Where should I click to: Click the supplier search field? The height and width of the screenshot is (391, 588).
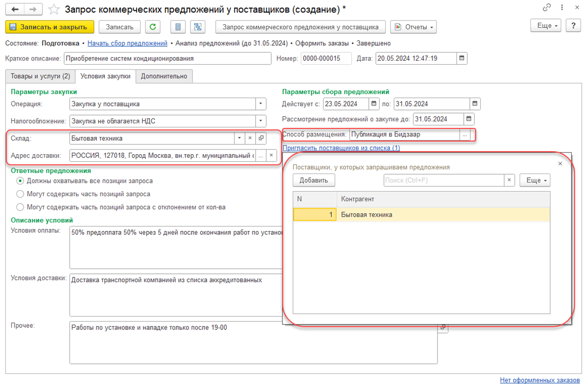443,180
